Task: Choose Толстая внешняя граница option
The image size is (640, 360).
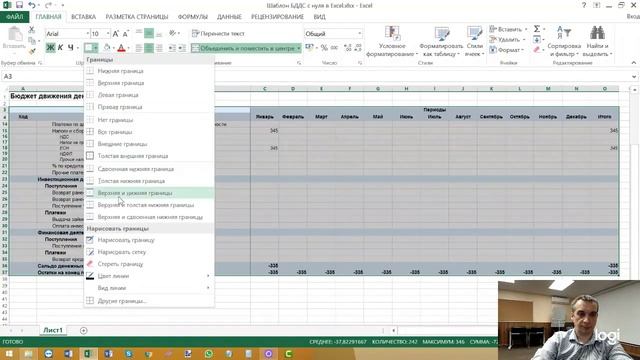Action: (x=149, y=156)
